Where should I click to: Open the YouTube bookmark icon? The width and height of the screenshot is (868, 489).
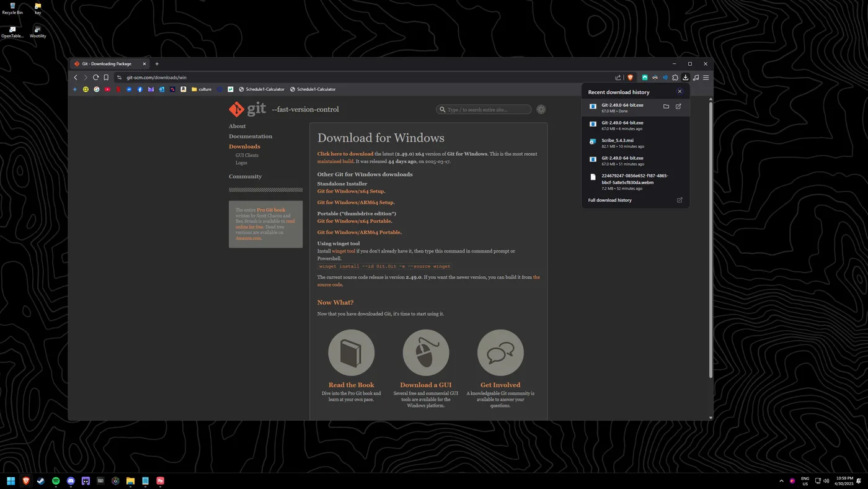[107, 89]
